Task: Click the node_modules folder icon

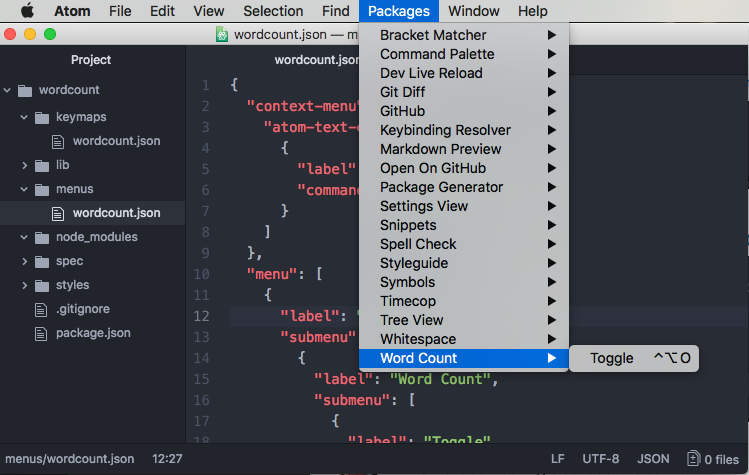Action: click(x=42, y=237)
